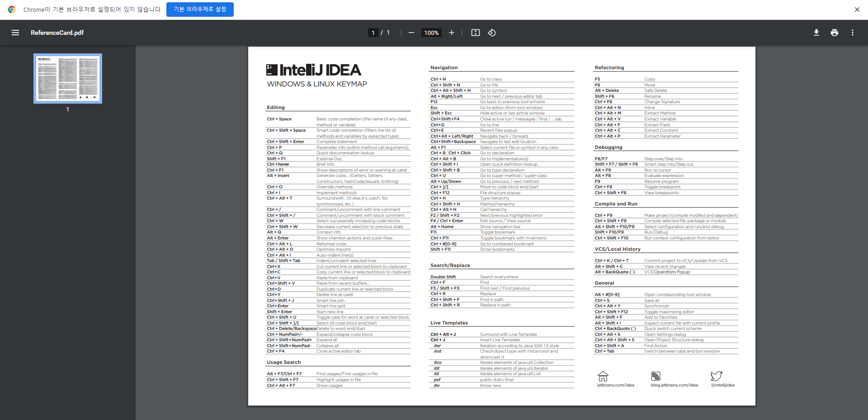Viewport: 868px width, 420px height.
Task: Click the 'Show bookmarks' text
Action: point(497,249)
